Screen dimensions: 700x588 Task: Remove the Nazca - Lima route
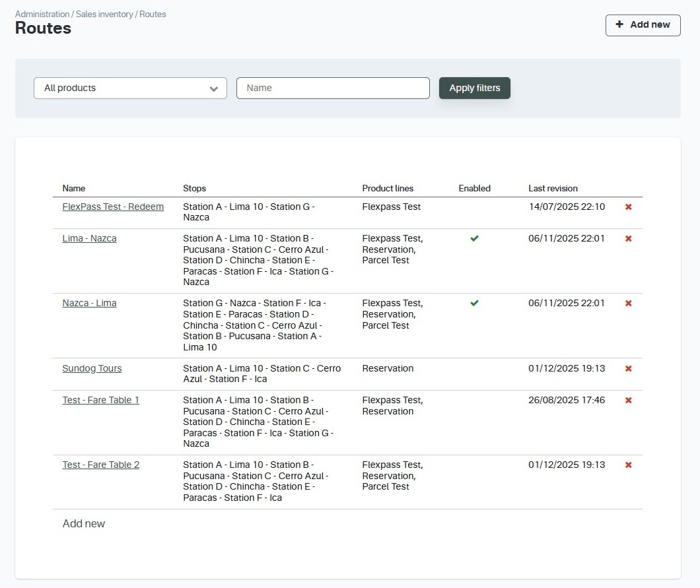(628, 303)
